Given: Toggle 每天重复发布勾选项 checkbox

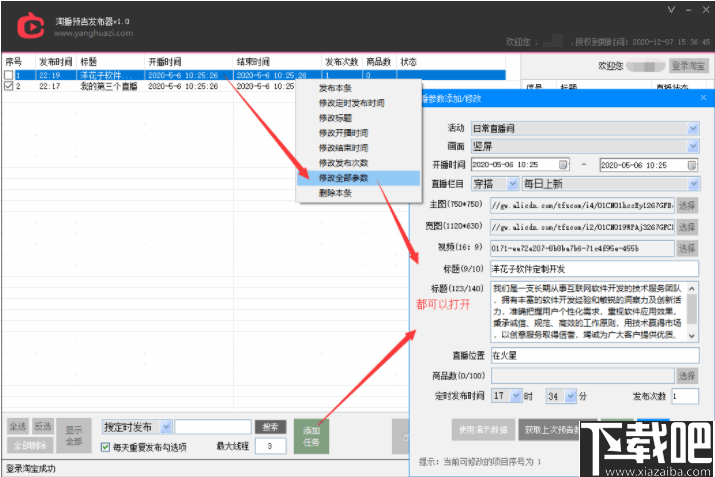Looking at the screenshot, I should click(105, 447).
